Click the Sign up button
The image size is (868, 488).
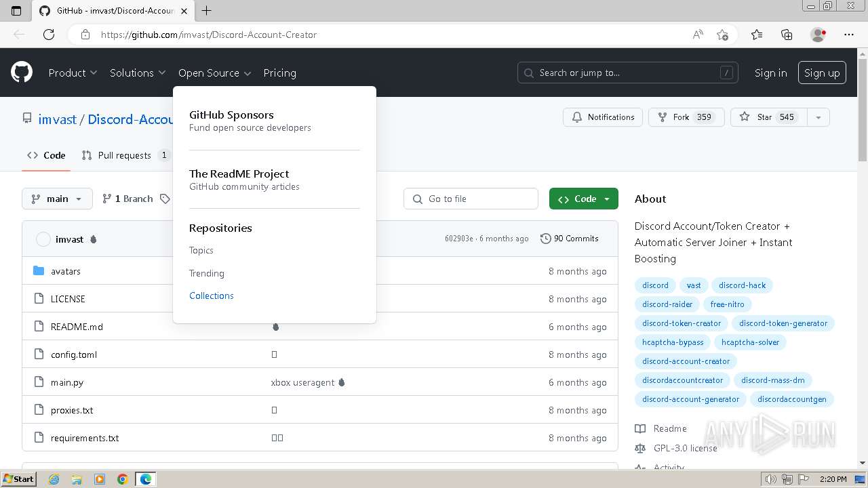[x=822, y=73]
